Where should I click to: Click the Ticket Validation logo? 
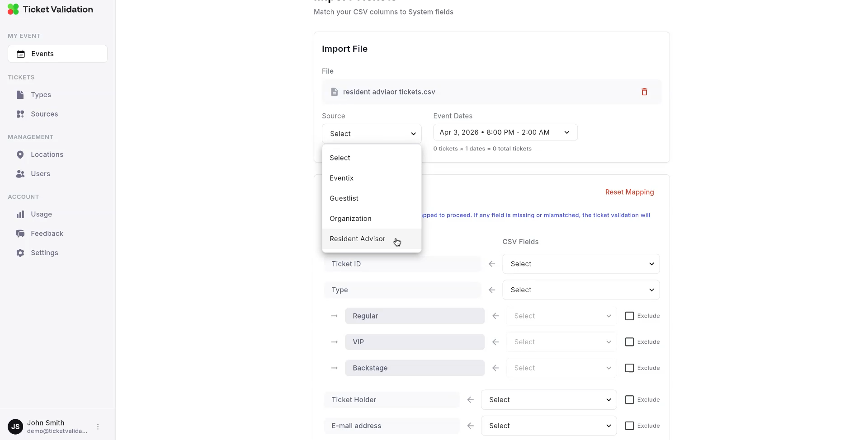tap(50, 9)
